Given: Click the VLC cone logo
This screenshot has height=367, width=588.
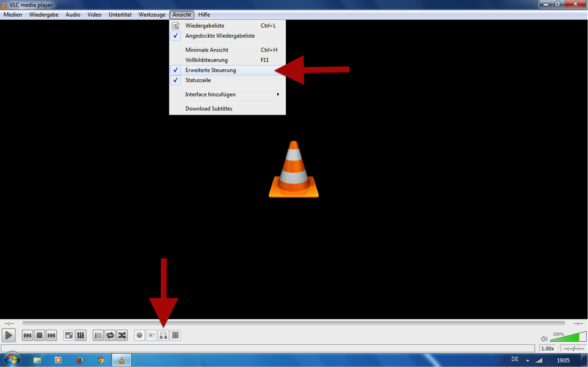Looking at the screenshot, I should pos(294,169).
